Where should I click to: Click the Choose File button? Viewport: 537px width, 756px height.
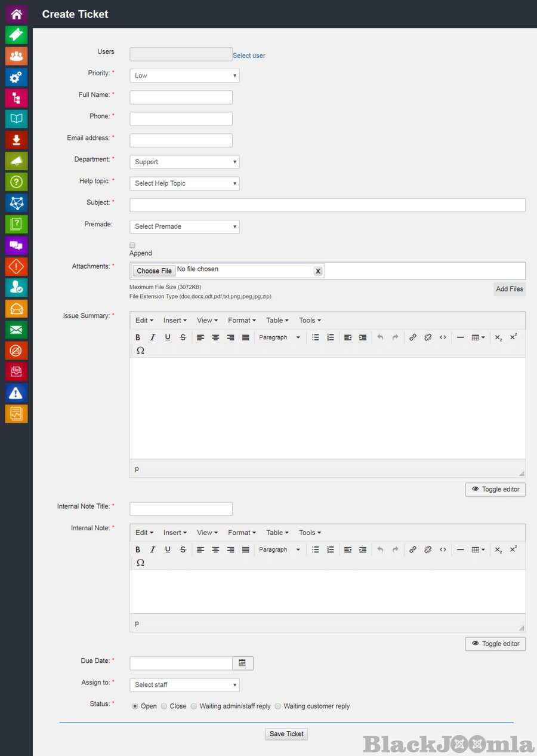click(x=154, y=271)
